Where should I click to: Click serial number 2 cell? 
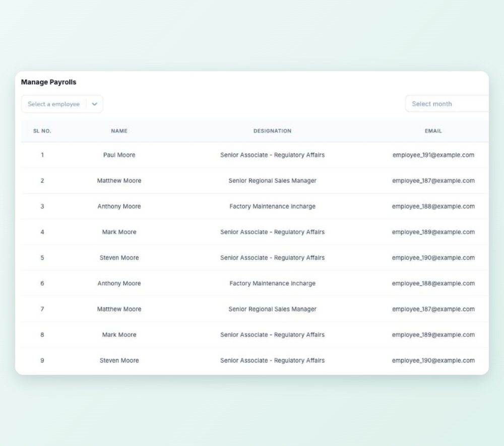tap(42, 180)
